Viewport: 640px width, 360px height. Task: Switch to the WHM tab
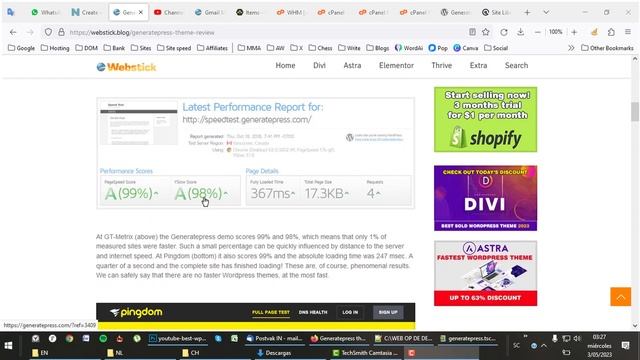290,12
